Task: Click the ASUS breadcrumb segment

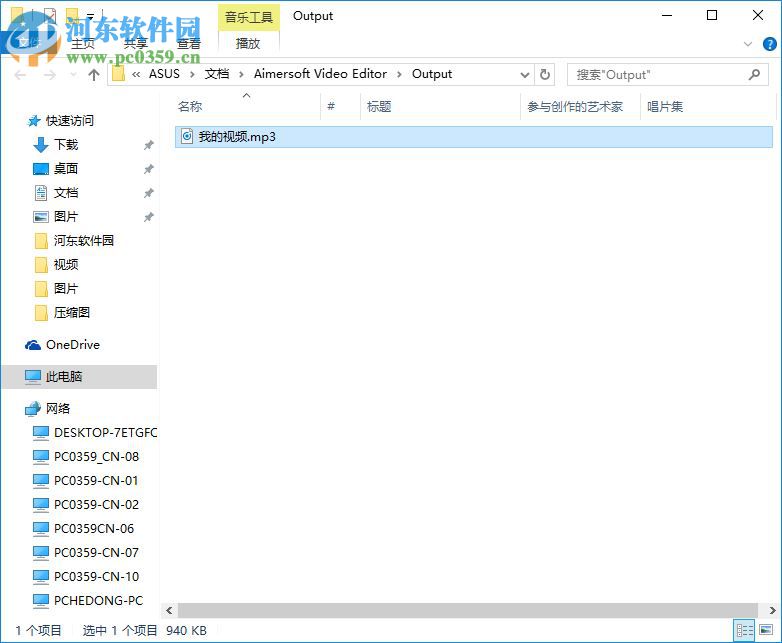Action: [164, 74]
